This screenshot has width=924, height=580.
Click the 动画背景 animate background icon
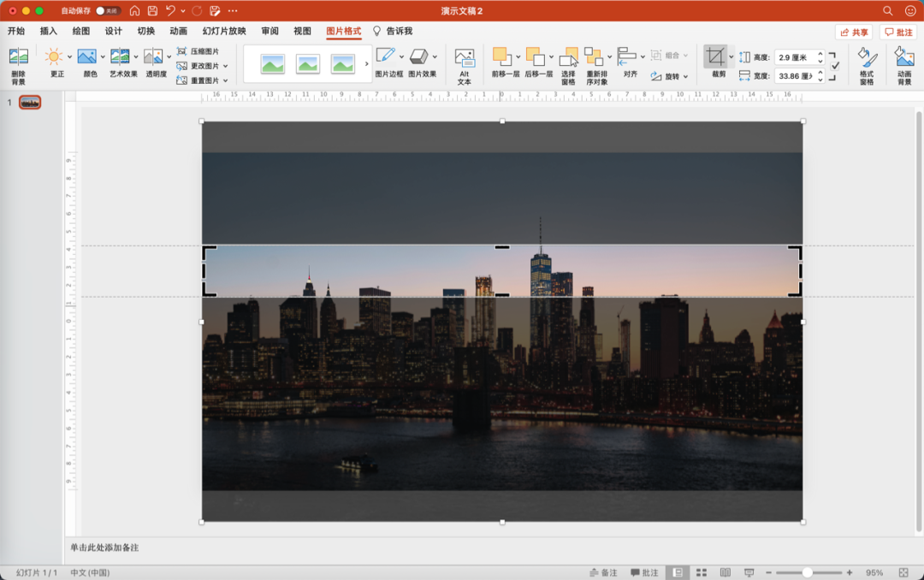click(x=904, y=57)
